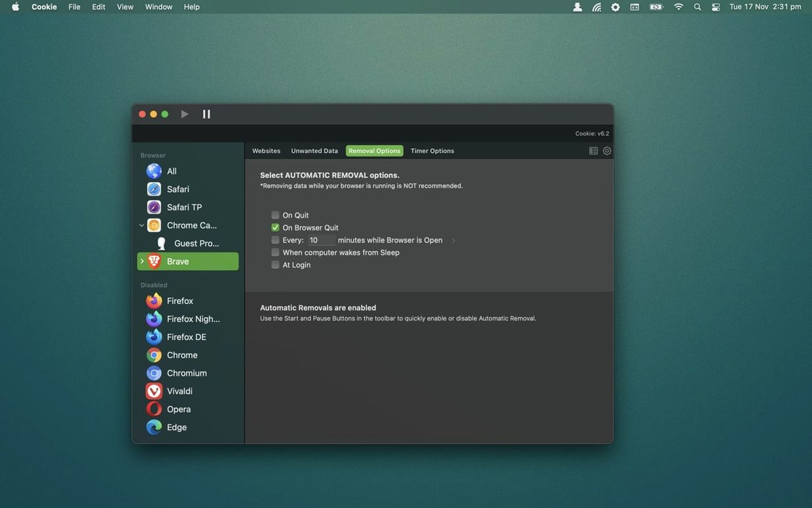The width and height of the screenshot is (812, 508).
Task: Open Spotlight search in menu bar
Action: pyautogui.click(x=697, y=7)
